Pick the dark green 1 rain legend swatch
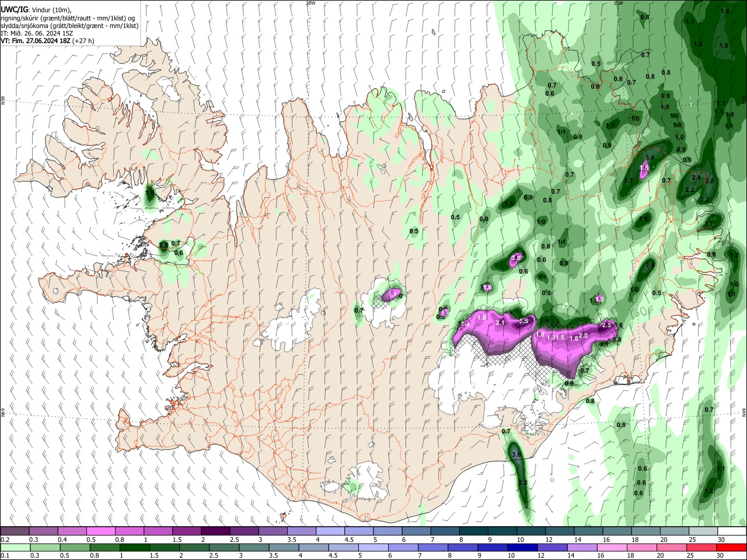The image size is (747, 560). [134, 548]
